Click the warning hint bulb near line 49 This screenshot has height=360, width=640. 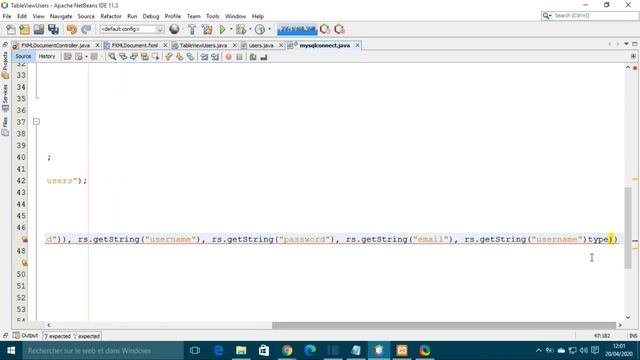[24, 262]
